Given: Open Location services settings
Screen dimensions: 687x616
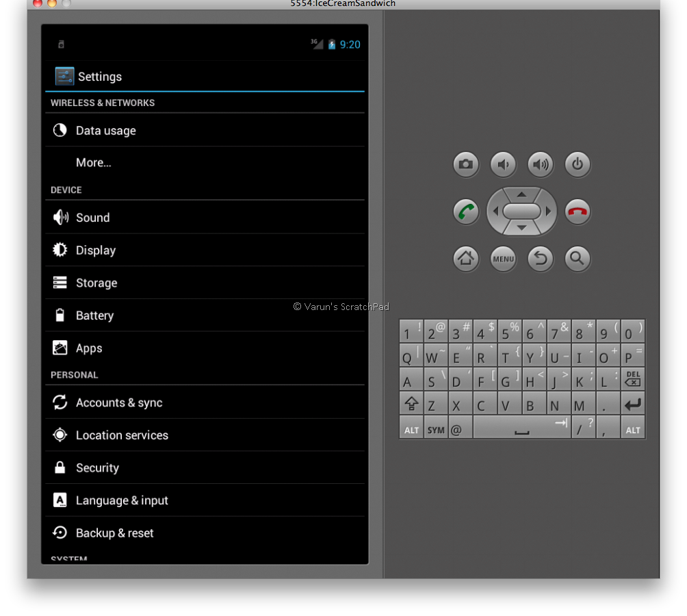Looking at the screenshot, I should tap(205, 435).
